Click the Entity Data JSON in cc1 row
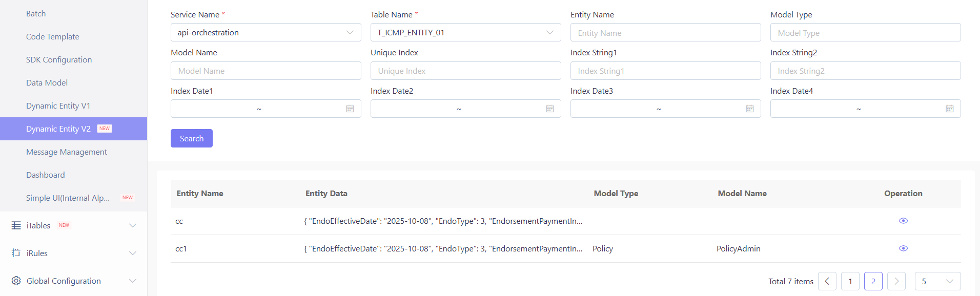The height and width of the screenshot is (296, 980). tap(443, 249)
